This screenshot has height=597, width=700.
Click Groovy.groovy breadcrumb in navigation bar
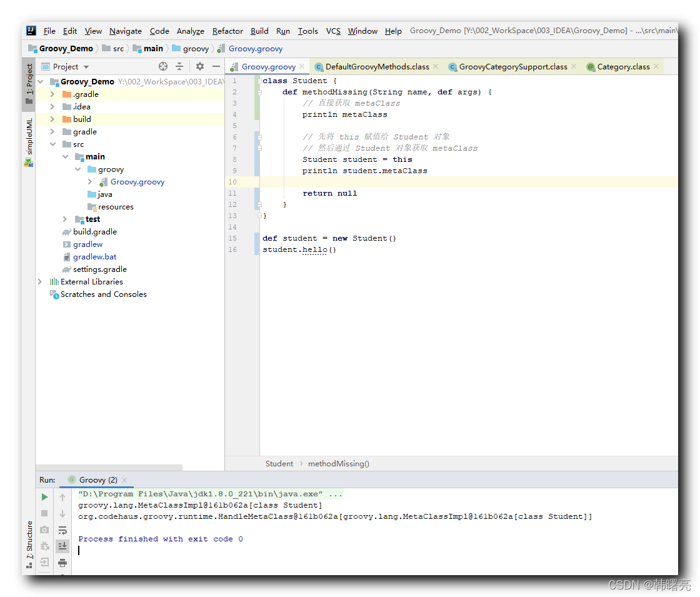coord(256,48)
